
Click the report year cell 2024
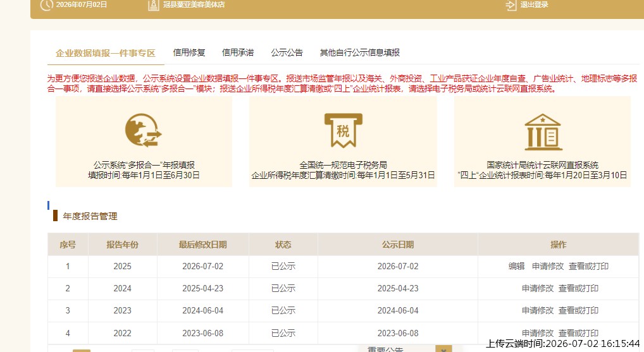click(122, 288)
